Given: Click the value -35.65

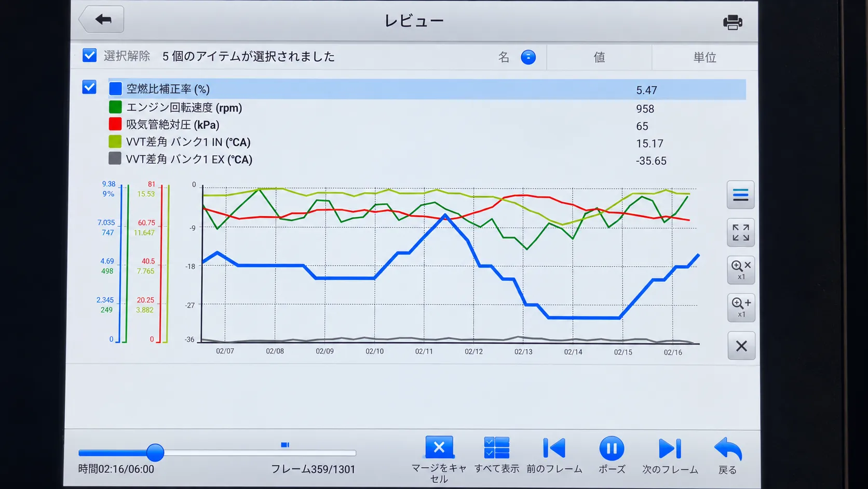Looking at the screenshot, I should pyautogui.click(x=651, y=161).
